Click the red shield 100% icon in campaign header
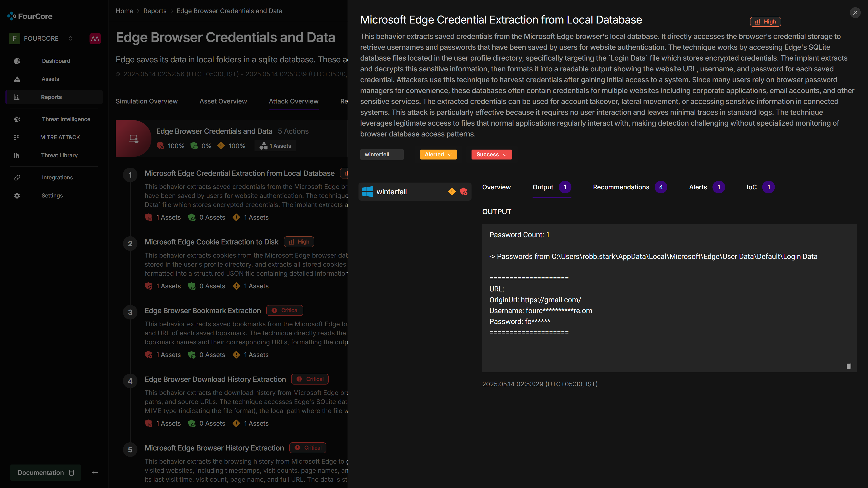Viewport: 868px width, 488px height. point(160,146)
